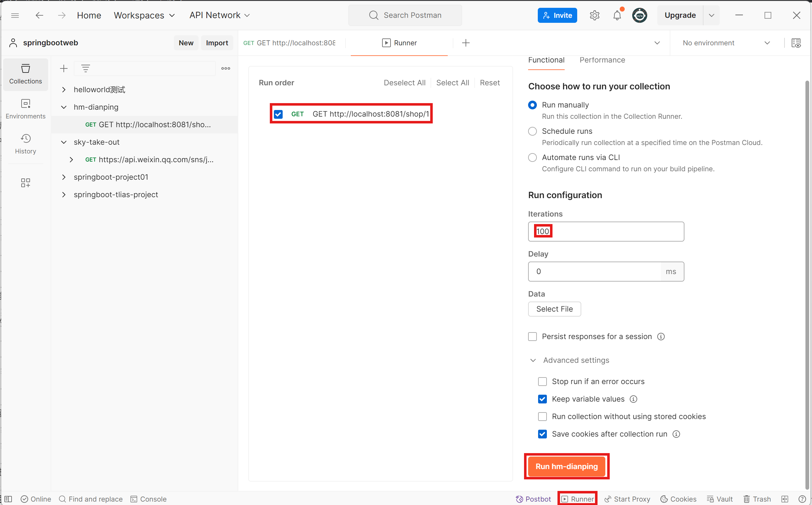Viewport: 812px width, 505px height.
Task: Expand the springboot-tlias-project collection
Action: 64,194
